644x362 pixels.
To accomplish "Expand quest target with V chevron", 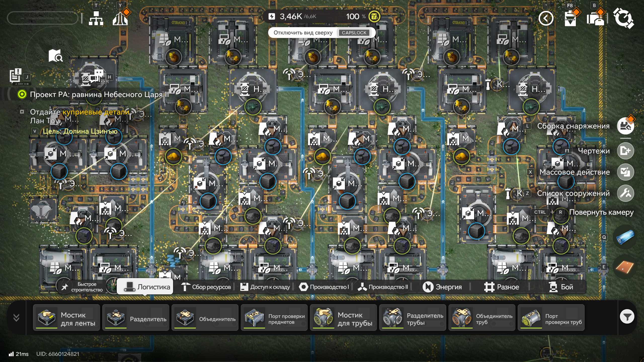I will pos(35,131).
